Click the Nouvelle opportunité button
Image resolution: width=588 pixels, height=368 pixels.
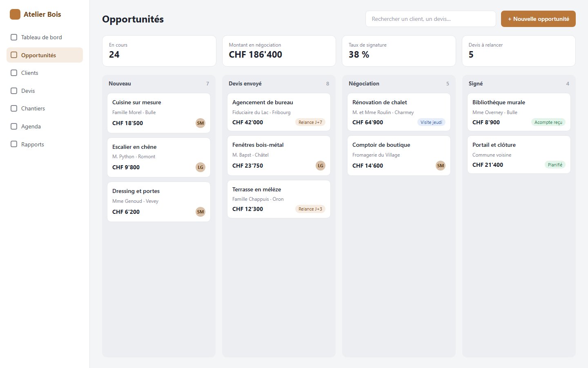pyautogui.click(x=538, y=19)
